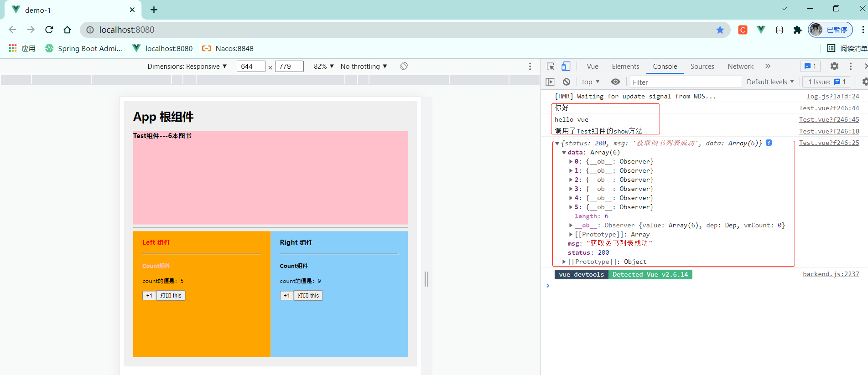The width and height of the screenshot is (868, 375).
Task: Activate the inspect element picker
Action: coord(551,67)
